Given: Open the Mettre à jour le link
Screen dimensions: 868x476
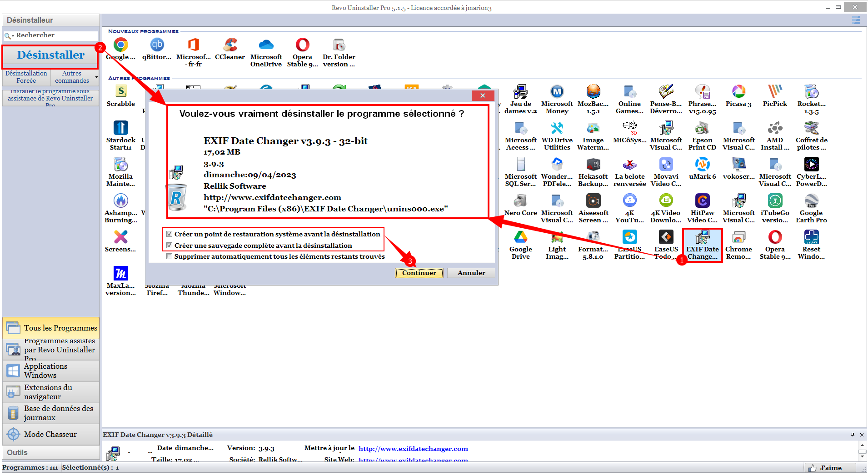Looking at the screenshot, I should 413,449.
